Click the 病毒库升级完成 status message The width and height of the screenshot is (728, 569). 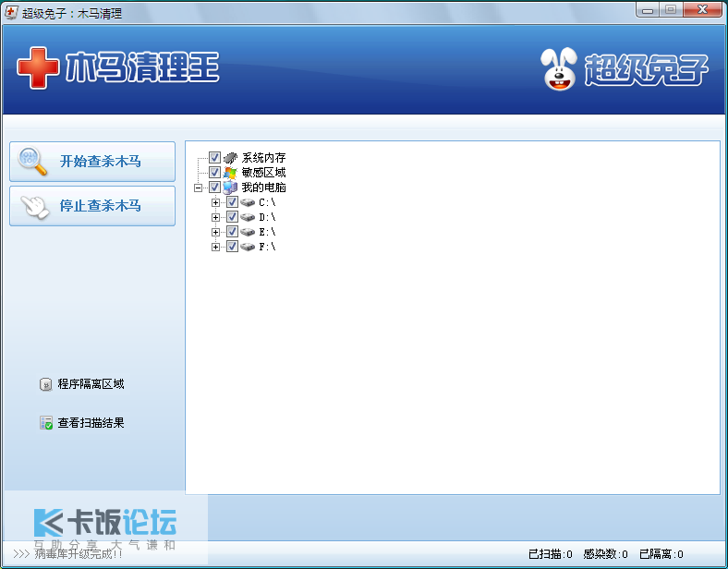tap(78, 554)
